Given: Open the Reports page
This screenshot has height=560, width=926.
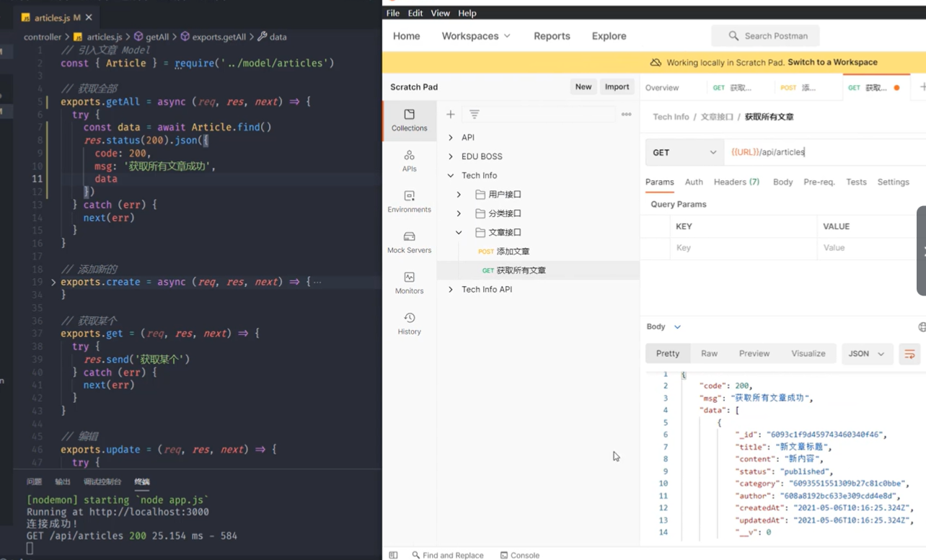Looking at the screenshot, I should point(552,36).
